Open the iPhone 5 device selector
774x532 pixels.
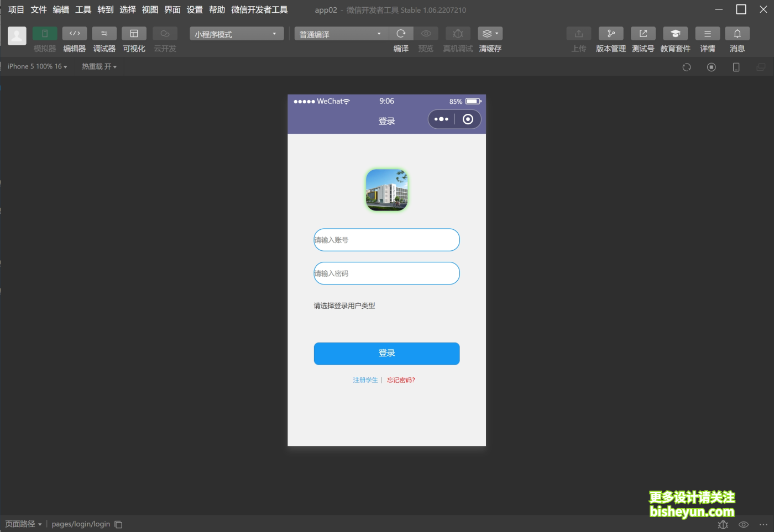click(36, 66)
